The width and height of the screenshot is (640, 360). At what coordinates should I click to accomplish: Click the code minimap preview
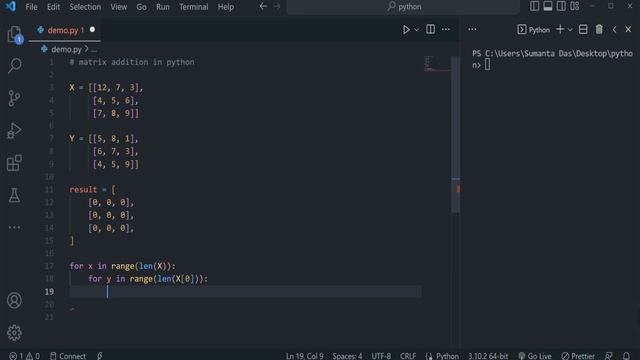coord(437,64)
